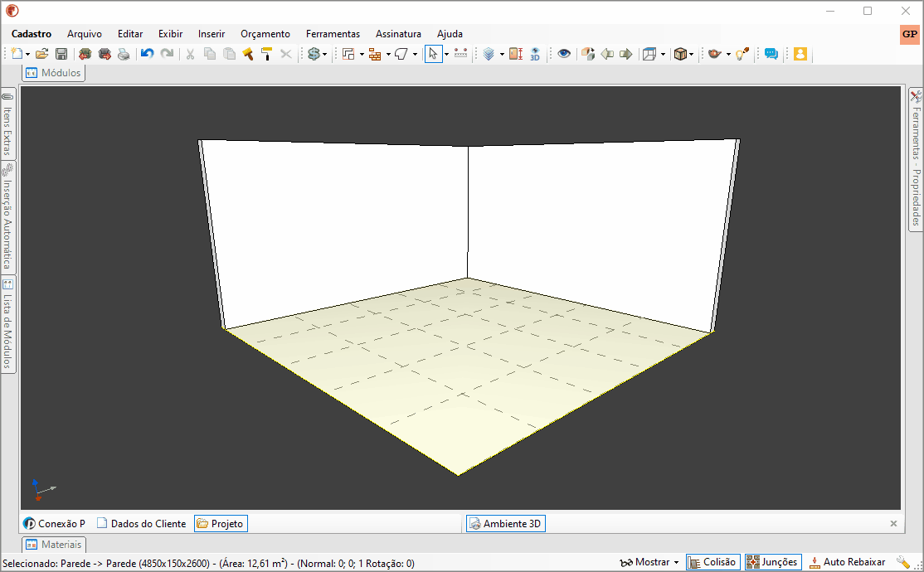Viewport: 924px width, 572px height.
Task: Print the project with the printer icon
Action: click(x=124, y=54)
